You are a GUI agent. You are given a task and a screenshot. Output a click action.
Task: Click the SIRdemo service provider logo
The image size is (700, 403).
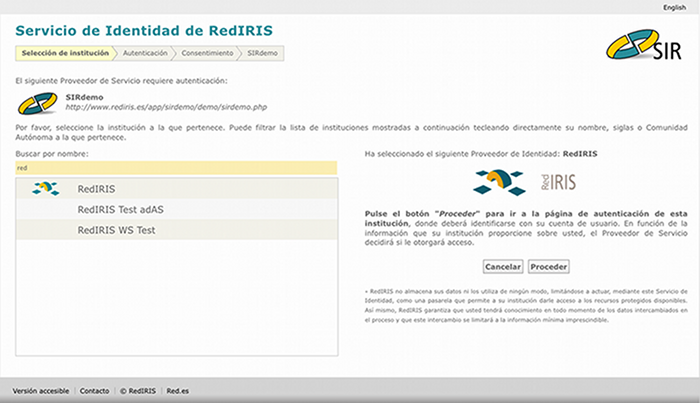click(38, 103)
